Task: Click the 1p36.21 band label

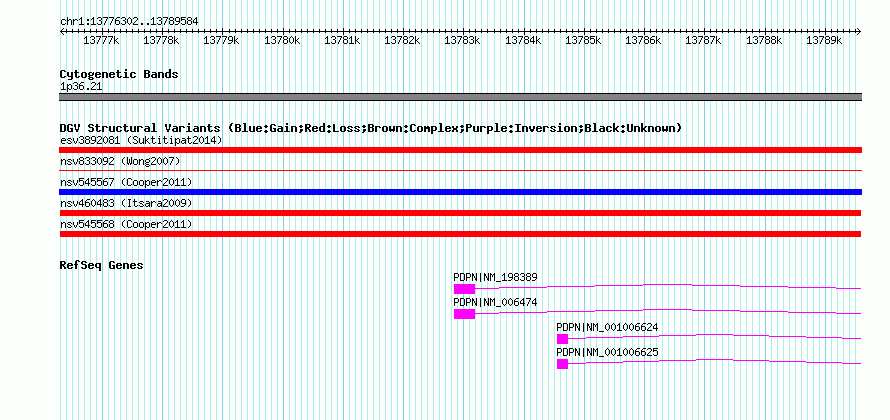Action: 81,87
